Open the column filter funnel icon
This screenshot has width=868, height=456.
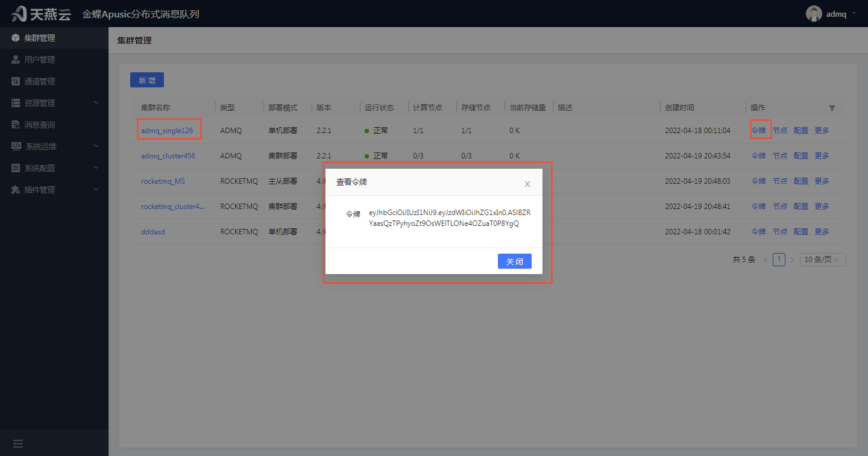pos(832,108)
